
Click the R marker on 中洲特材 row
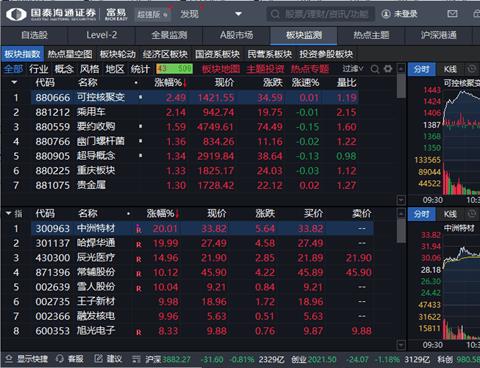[139, 229]
